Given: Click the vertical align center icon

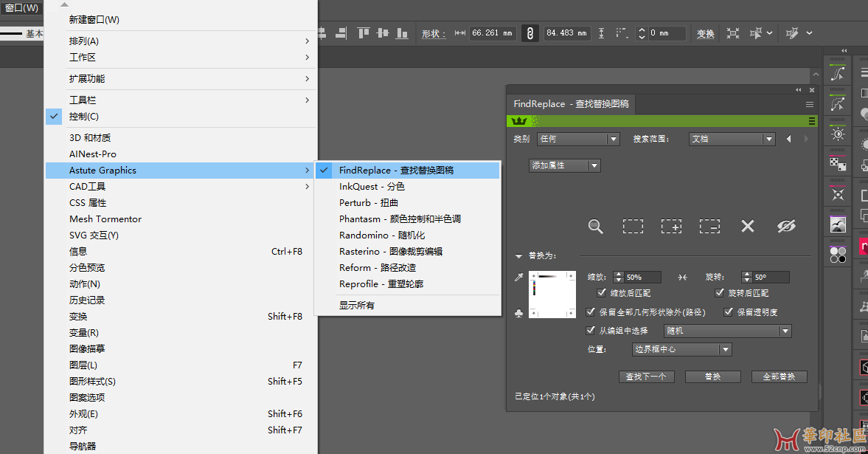Looking at the screenshot, I should [x=383, y=33].
